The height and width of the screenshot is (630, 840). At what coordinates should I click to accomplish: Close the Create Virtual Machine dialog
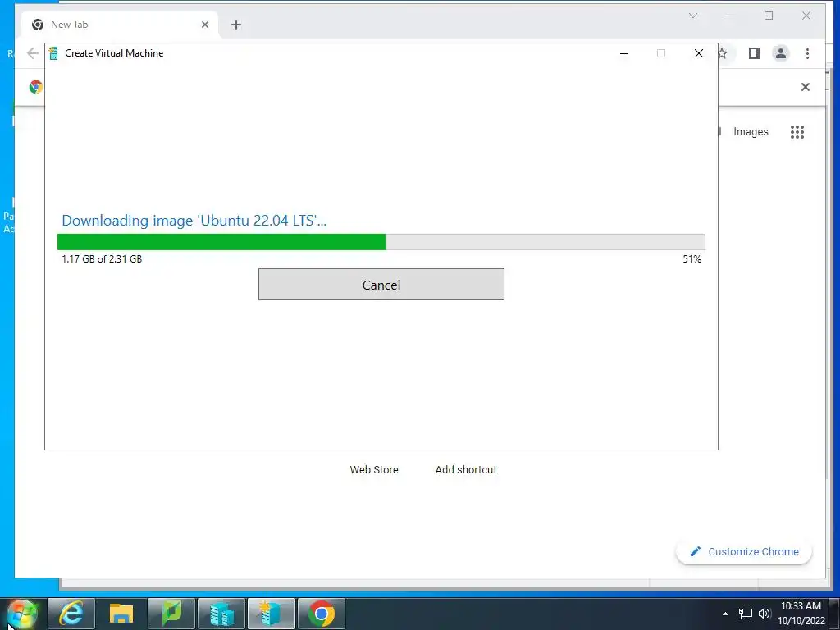(699, 53)
